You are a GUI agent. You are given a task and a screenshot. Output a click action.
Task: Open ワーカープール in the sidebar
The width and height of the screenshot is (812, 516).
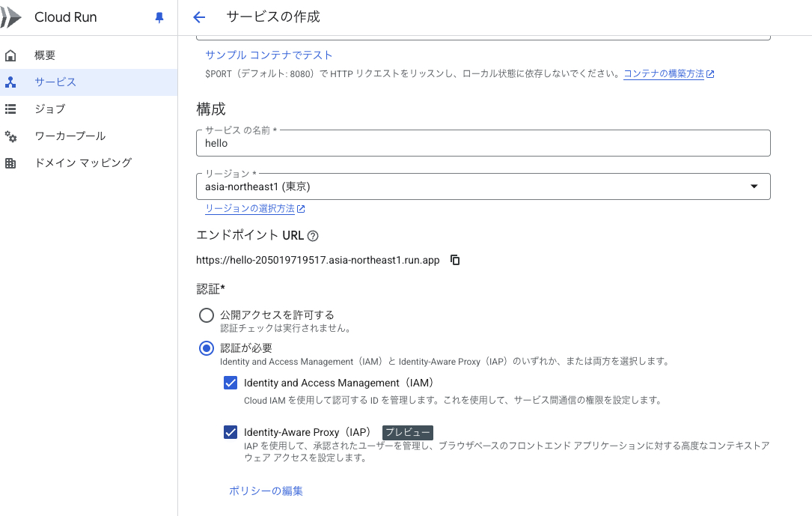click(88, 136)
